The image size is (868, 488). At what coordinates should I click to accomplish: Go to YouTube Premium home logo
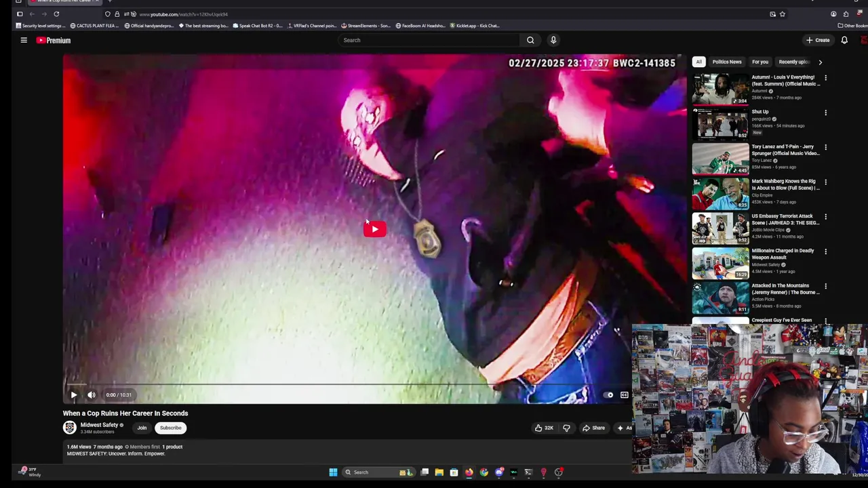point(54,40)
